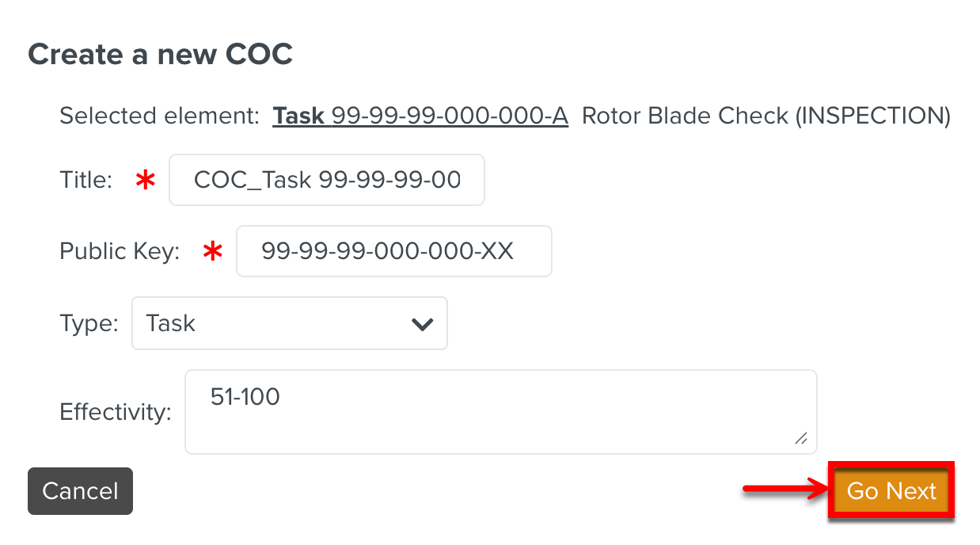This screenshot has width=980, height=545.
Task: Open the Task 99-99-99-000-000-A link
Action: pos(420,116)
